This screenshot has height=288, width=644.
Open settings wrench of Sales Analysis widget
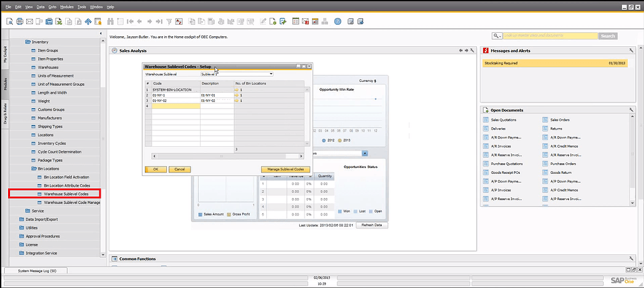472,50
